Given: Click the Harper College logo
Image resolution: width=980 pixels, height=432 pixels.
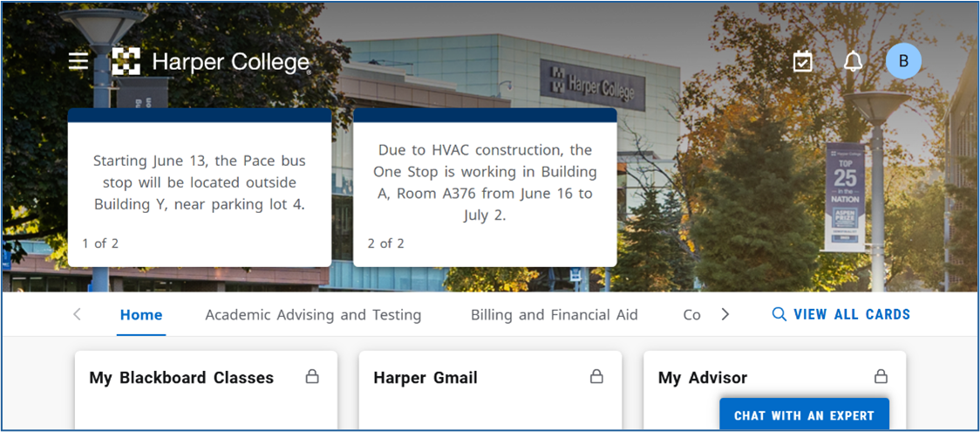Looking at the screenshot, I should [212, 62].
